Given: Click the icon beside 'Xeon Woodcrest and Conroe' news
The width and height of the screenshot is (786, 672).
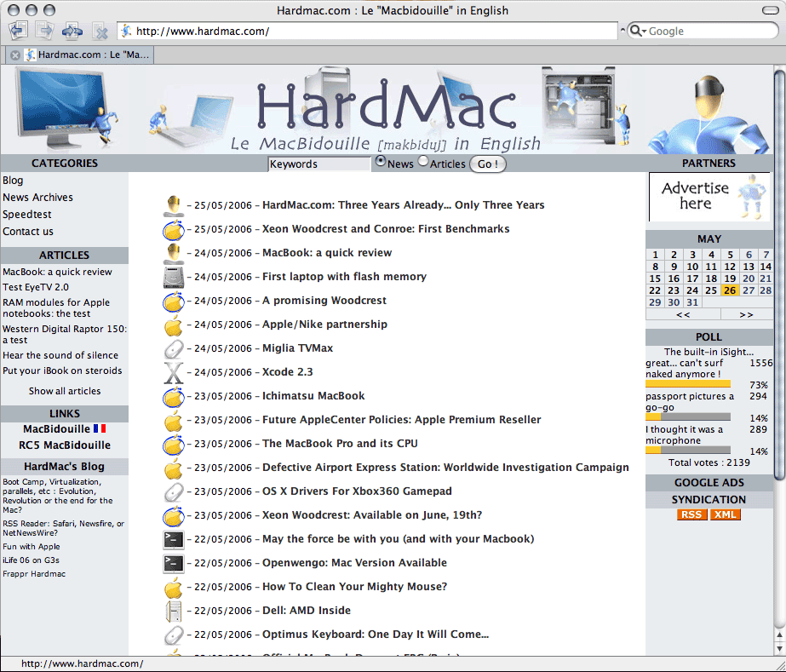Looking at the screenshot, I should pyautogui.click(x=174, y=230).
